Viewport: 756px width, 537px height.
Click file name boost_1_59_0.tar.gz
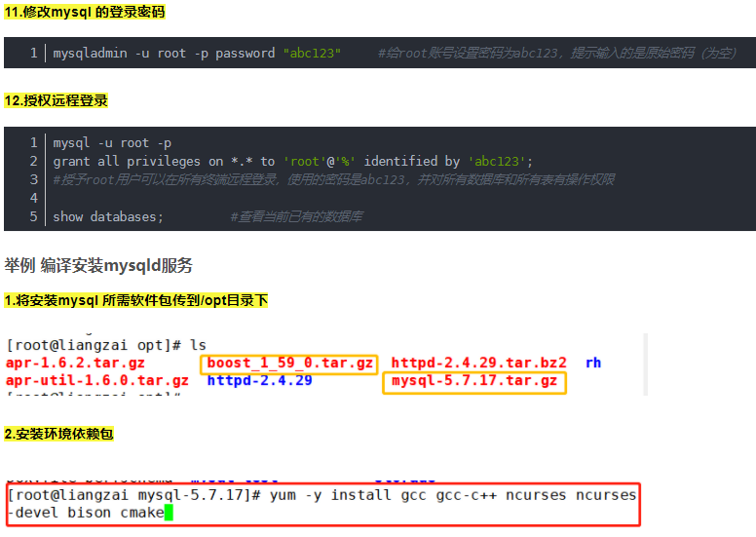(289, 363)
